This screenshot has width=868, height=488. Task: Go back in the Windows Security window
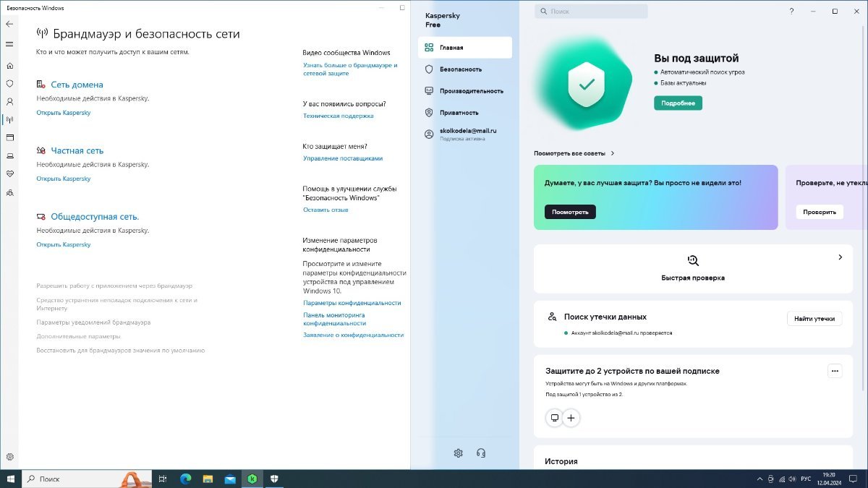[x=9, y=24]
